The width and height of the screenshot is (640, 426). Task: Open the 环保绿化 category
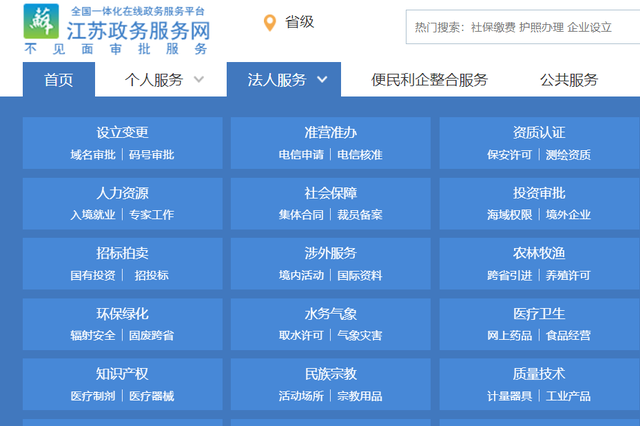click(x=122, y=314)
